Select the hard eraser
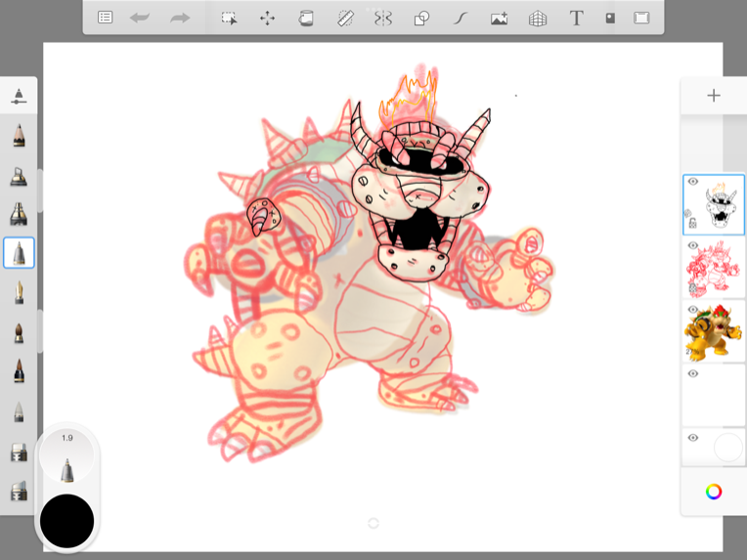Screen dimensions: 747x560 [x=19, y=452]
